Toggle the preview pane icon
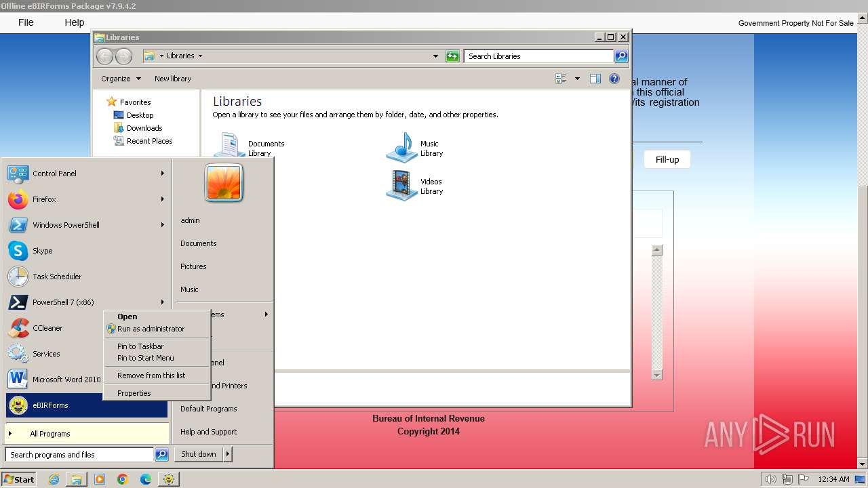Image resolution: width=868 pixels, height=488 pixels. (595, 79)
